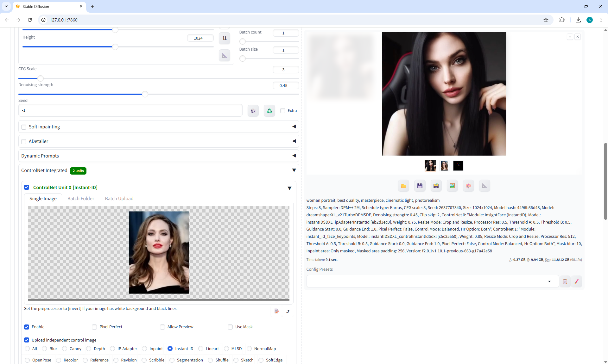The width and height of the screenshot is (608, 364).
Task: Send result to inpaint palette icon
Action: click(x=468, y=186)
